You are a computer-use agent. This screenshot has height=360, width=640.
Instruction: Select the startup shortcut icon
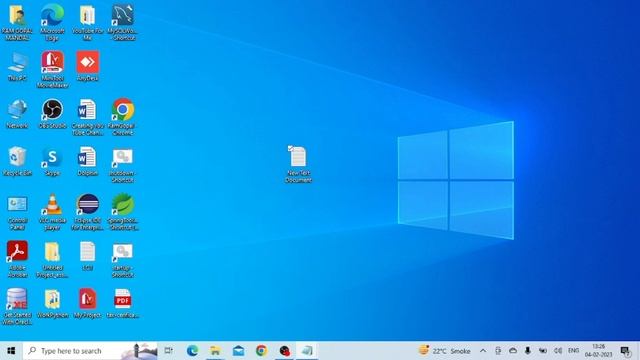click(122, 259)
